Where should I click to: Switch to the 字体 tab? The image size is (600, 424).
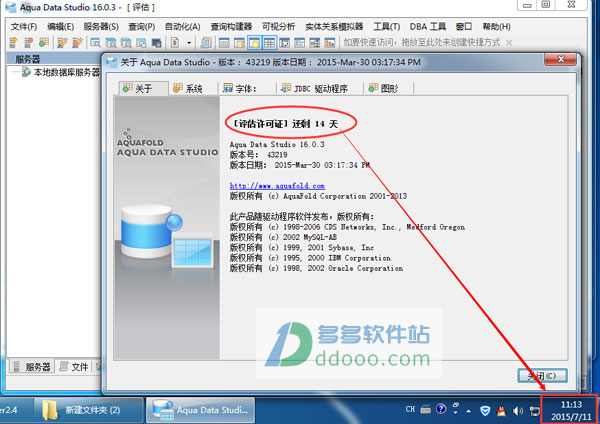click(246, 88)
